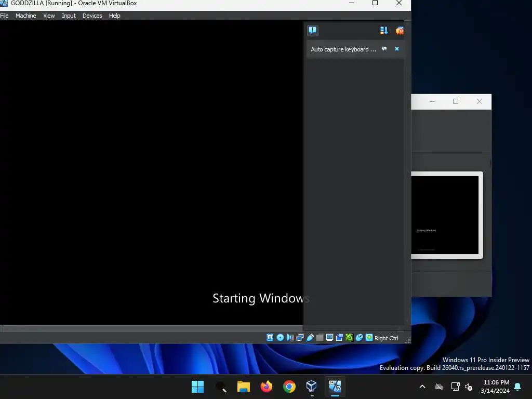Open the File menu
532x399 pixels.
(x=4, y=16)
